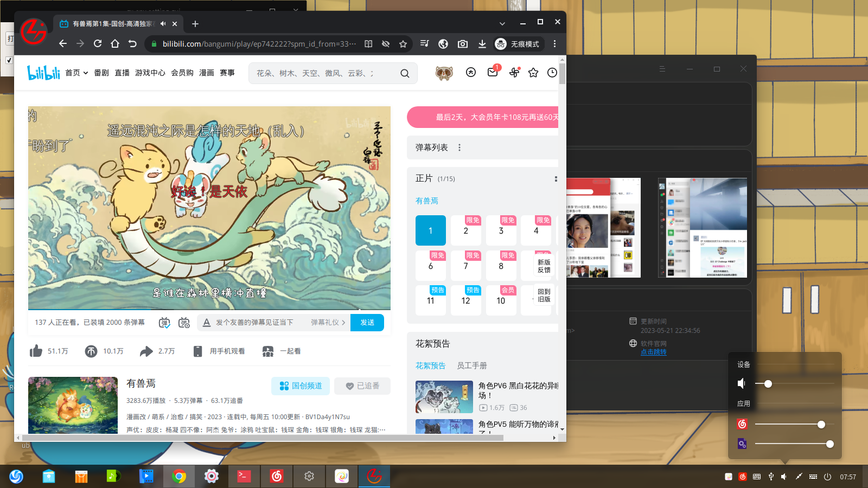868x488 pixels.
Task: Open bilibili watch history clock icon
Action: (x=552, y=73)
